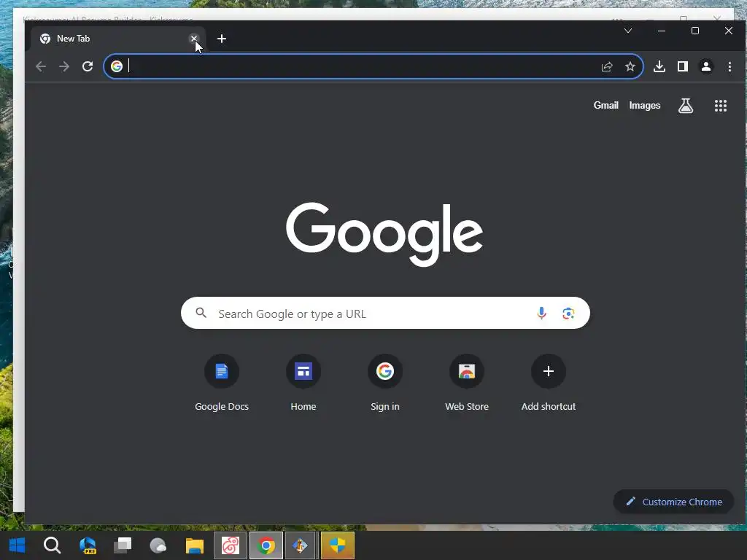Go back to the previous page
Image resolution: width=747 pixels, height=560 pixels.
[41, 66]
